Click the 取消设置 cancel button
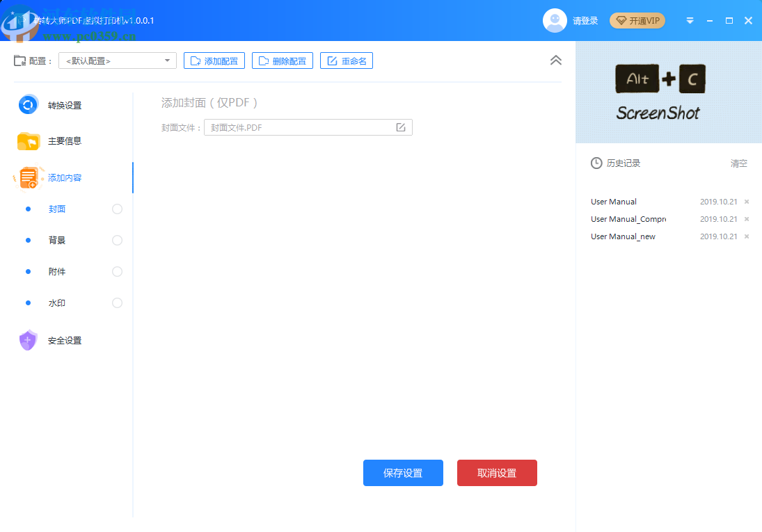Screen dimensions: 762x532 click(x=497, y=473)
